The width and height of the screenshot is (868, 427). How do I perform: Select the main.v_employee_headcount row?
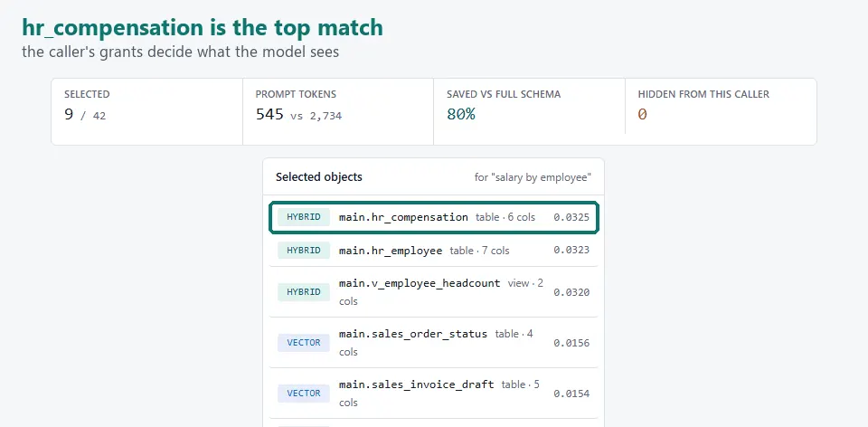pos(433,292)
